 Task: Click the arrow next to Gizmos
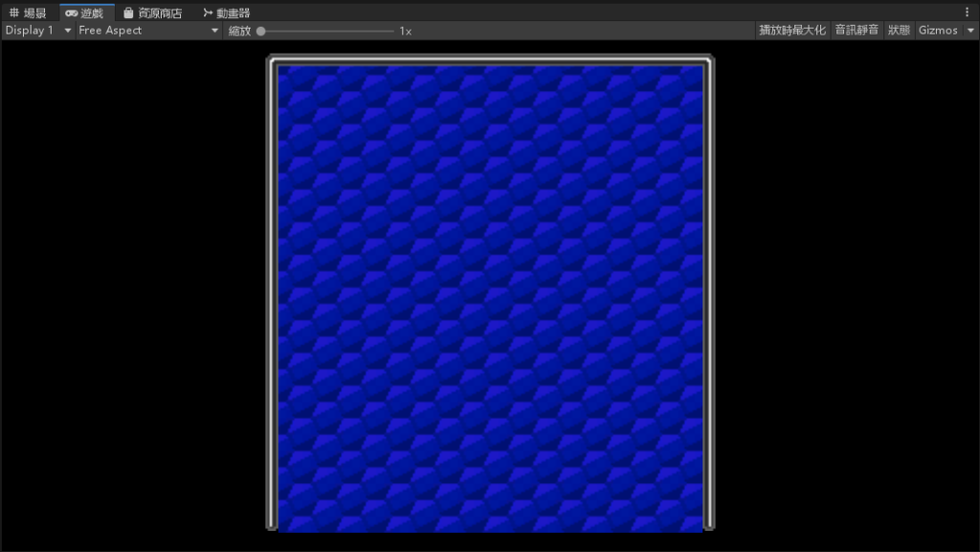[x=970, y=31]
